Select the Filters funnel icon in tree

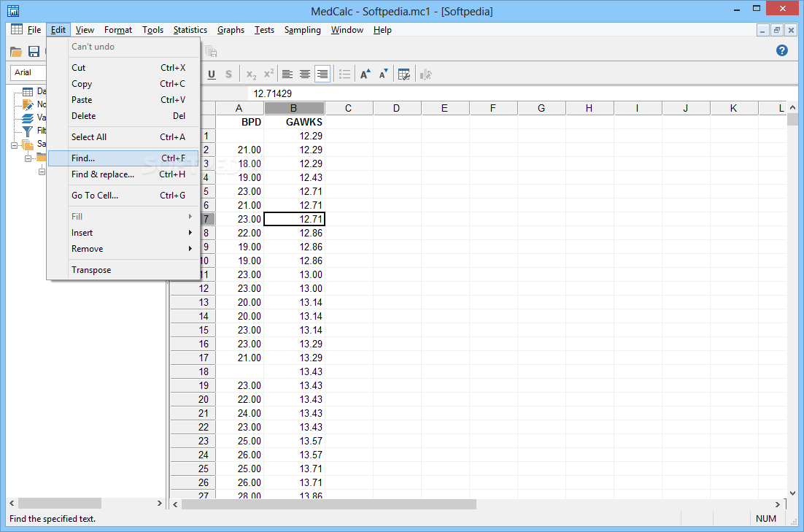click(x=28, y=131)
